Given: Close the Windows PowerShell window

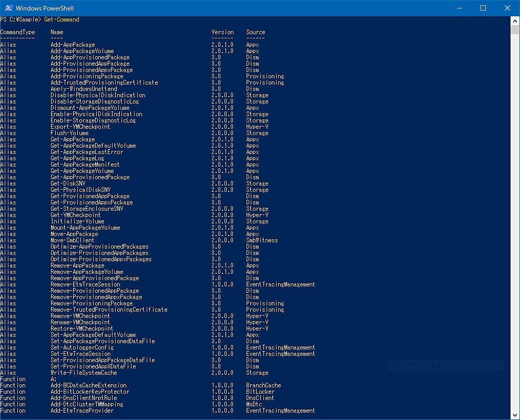Looking at the screenshot, I should click(507, 8).
